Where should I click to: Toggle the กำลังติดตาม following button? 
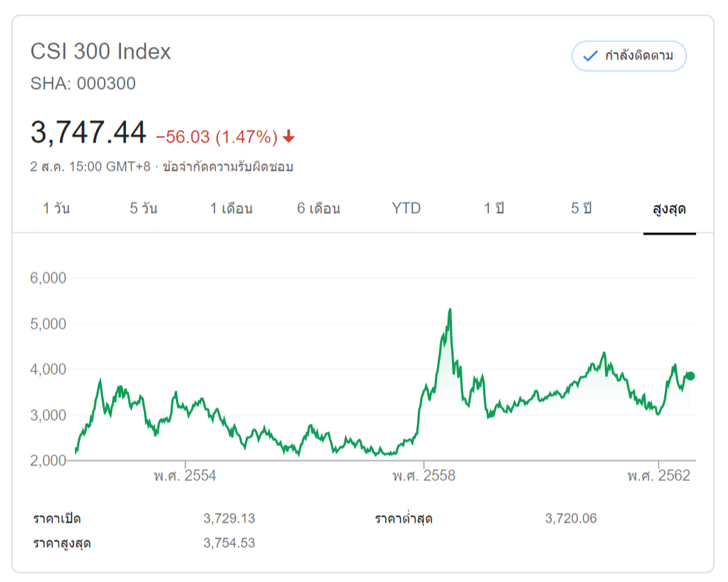point(629,56)
